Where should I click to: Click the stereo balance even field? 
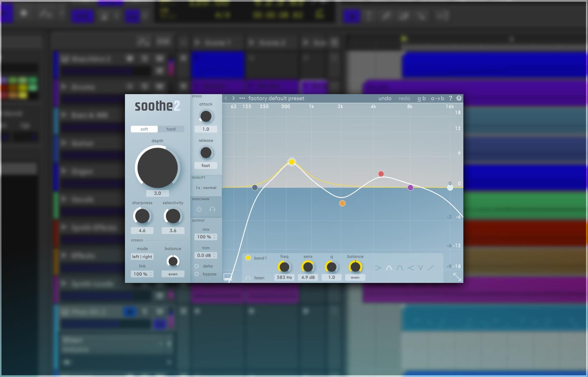[x=173, y=274]
